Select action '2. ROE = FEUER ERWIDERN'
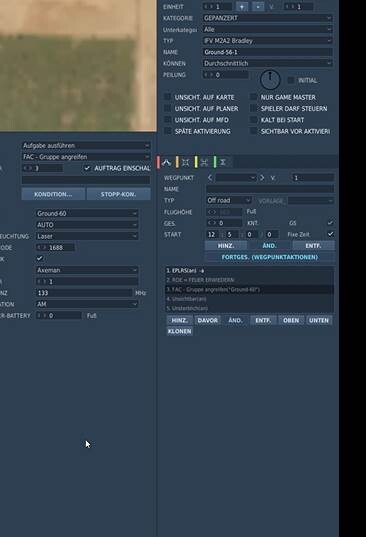Viewport: 366px width, 537px height. 249,280
